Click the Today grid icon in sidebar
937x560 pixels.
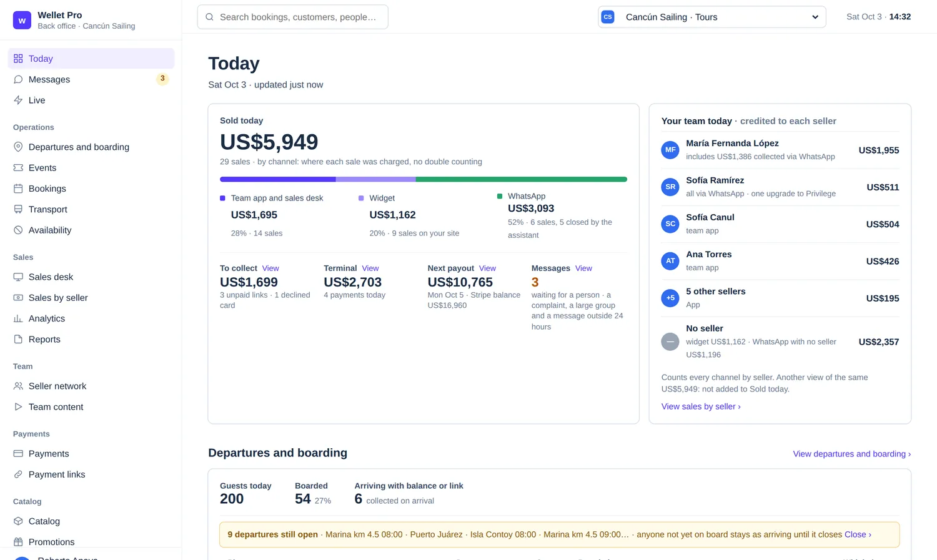coord(18,59)
